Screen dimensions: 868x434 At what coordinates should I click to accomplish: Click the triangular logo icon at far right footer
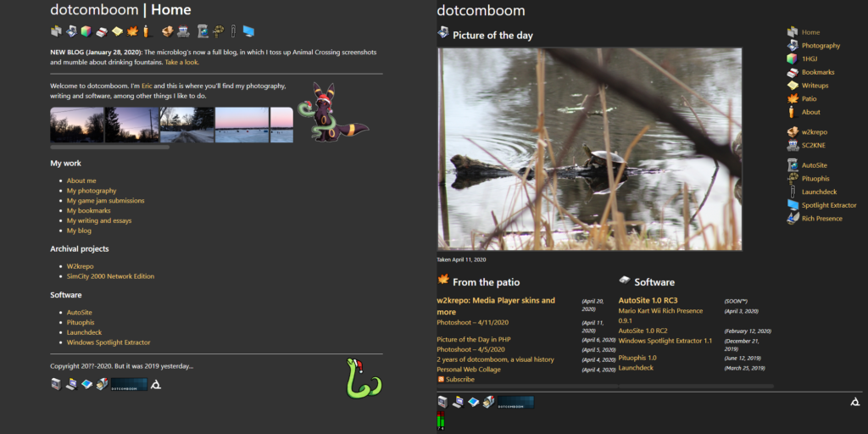pos(855,402)
